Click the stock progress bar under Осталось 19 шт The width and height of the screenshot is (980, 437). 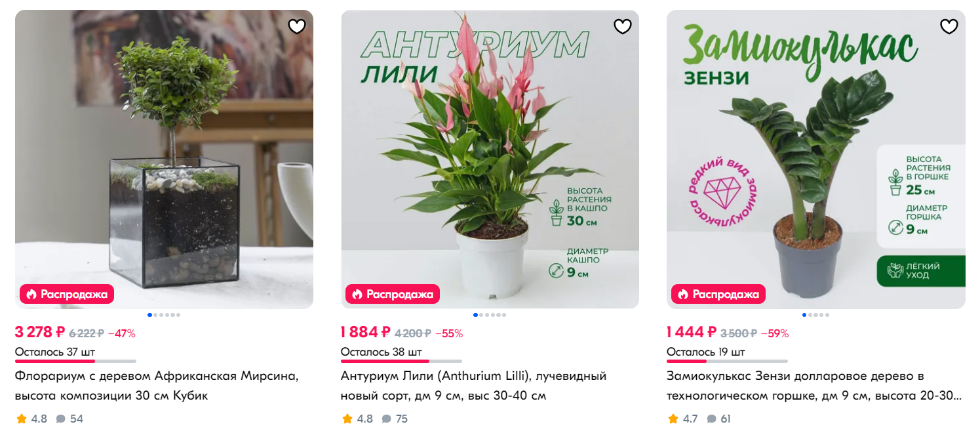pos(727,361)
